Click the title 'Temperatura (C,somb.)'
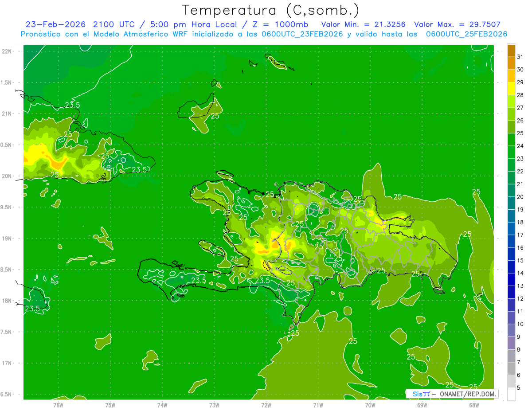This screenshot has height=411, width=532. [x=271, y=11]
